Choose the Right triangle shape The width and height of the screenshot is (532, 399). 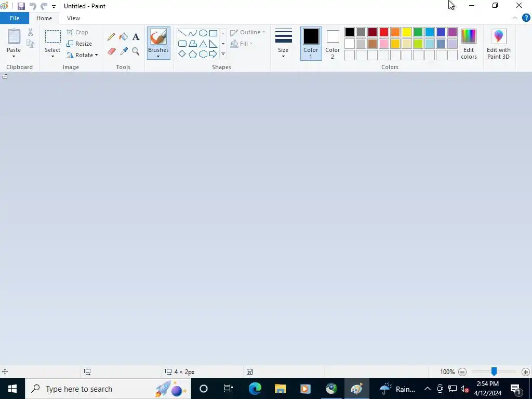[213, 44]
